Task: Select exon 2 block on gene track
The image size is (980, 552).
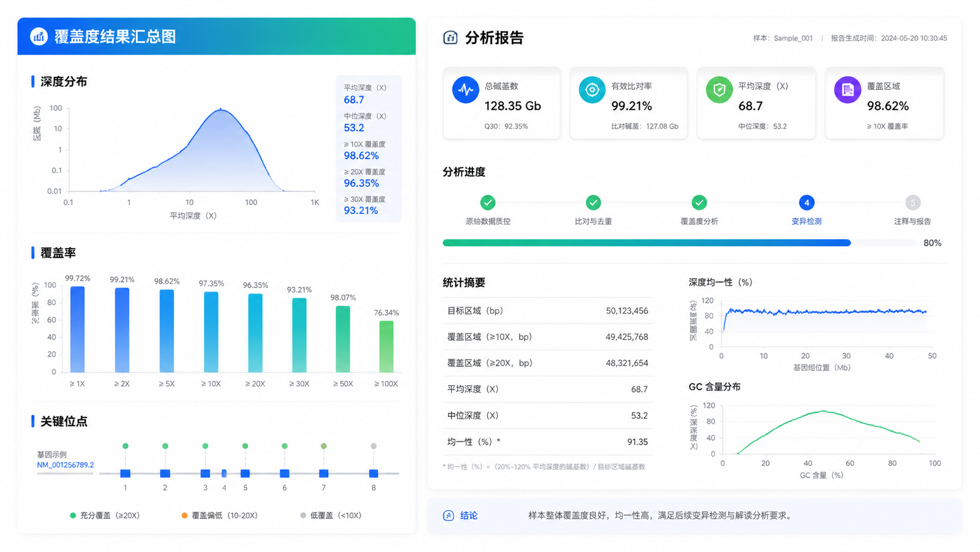Action: click(x=165, y=473)
